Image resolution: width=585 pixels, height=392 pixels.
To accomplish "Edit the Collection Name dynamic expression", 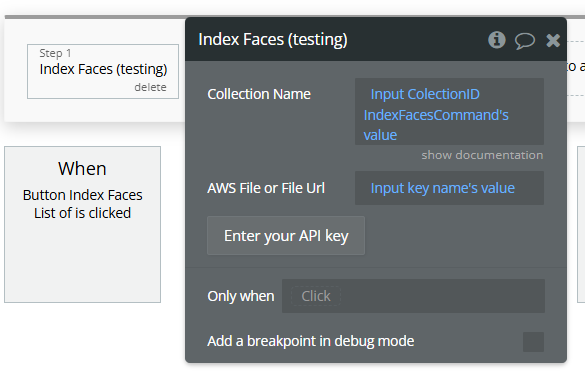I will coord(449,112).
